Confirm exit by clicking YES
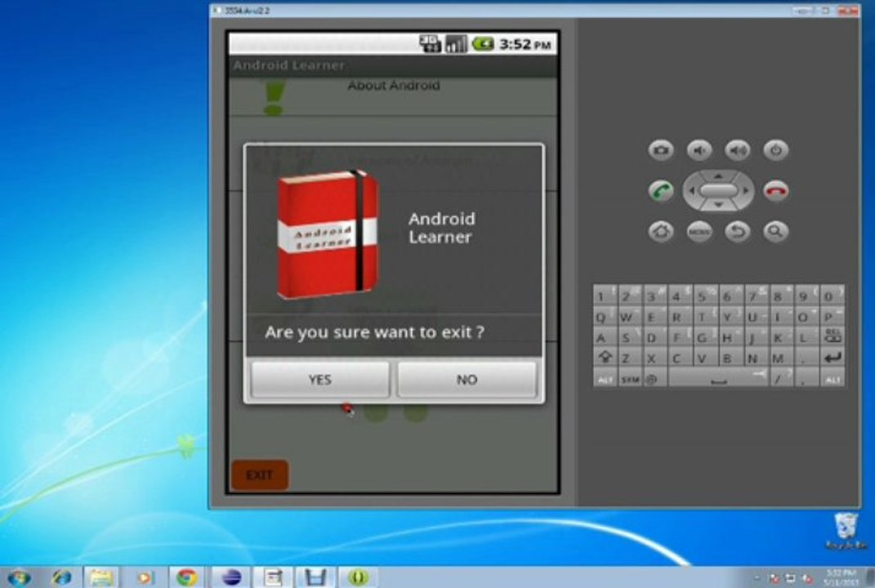Viewport: 875px width, 588px height. [319, 380]
